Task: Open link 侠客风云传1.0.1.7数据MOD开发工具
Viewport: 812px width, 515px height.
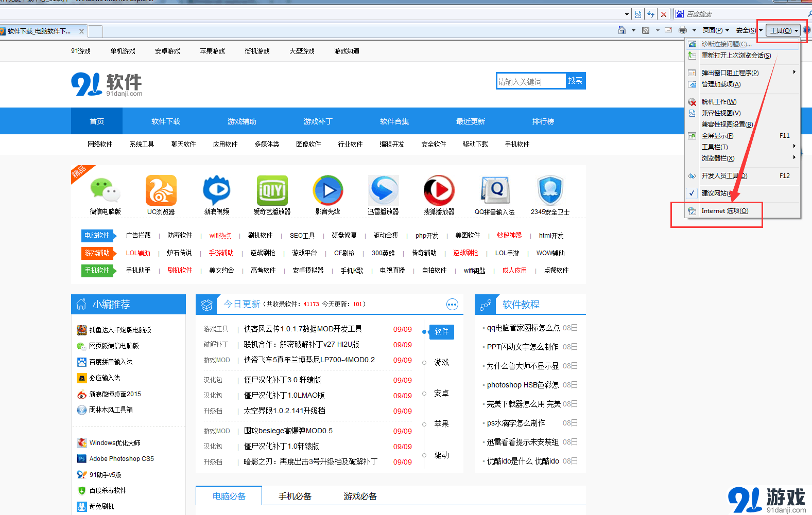Action: click(x=303, y=329)
